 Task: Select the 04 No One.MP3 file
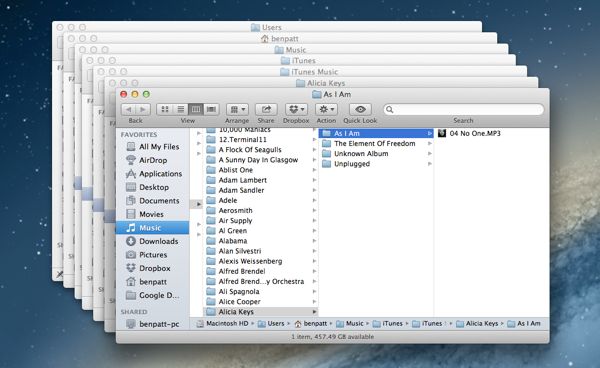tap(492, 134)
